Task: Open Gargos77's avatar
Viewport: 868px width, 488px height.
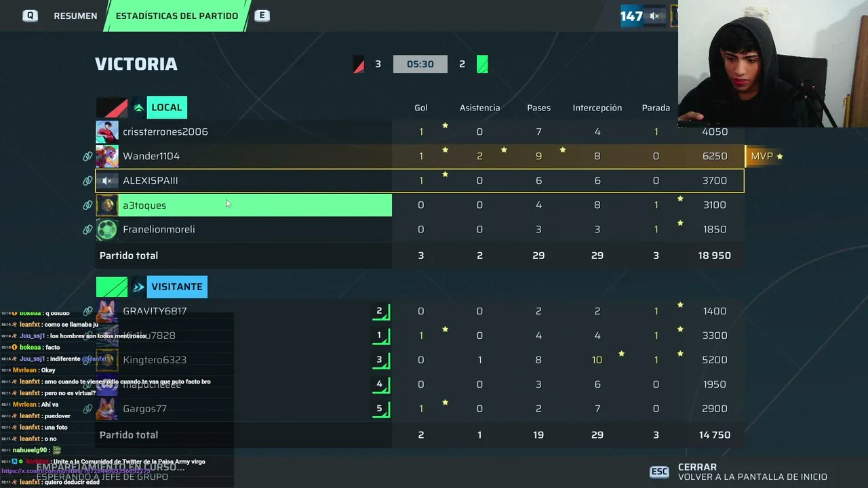Action: point(106,409)
